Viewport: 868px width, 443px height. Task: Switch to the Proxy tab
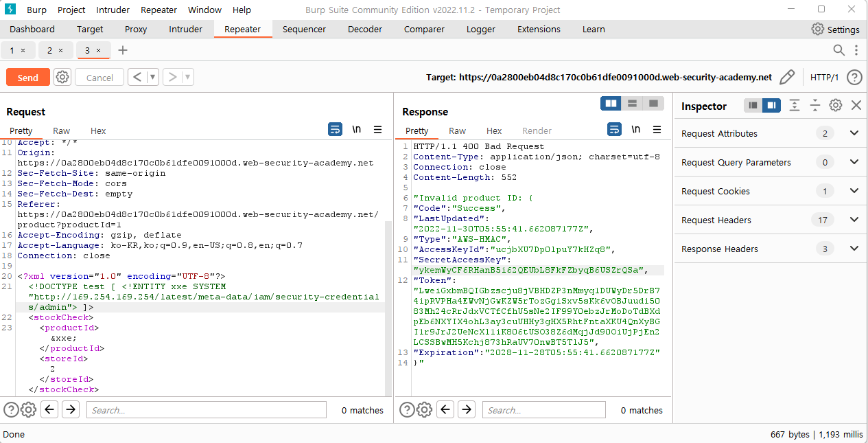pyautogui.click(x=136, y=30)
